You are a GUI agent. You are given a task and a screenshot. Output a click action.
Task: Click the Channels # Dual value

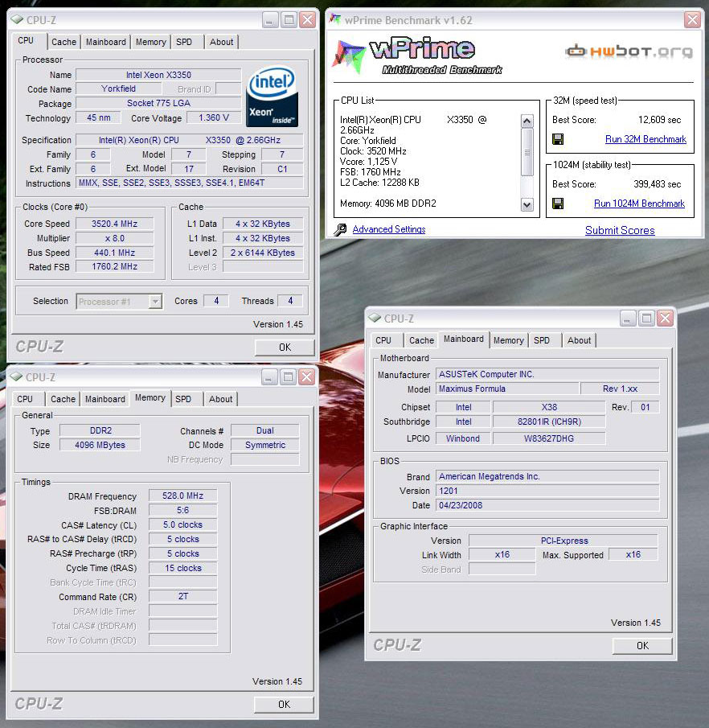click(x=265, y=430)
